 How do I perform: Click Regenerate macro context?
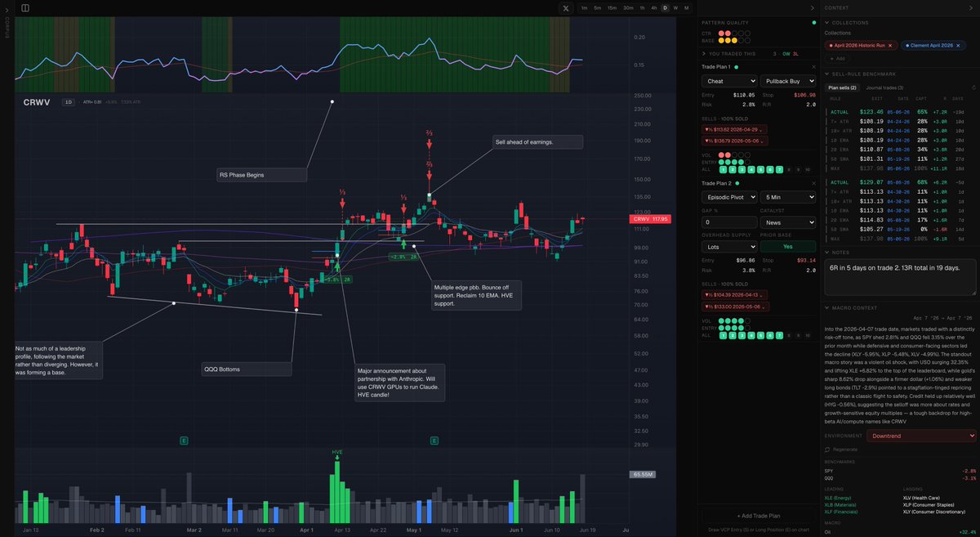[x=842, y=449]
